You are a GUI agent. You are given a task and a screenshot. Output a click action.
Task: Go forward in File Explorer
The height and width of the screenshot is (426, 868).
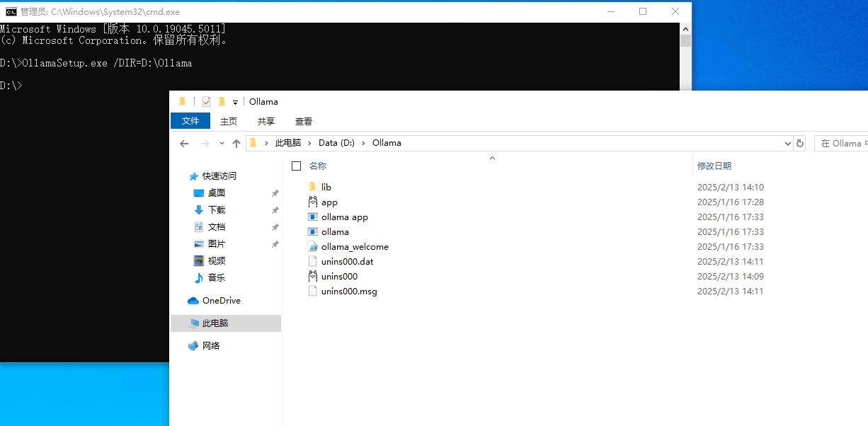pyautogui.click(x=205, y=143)
